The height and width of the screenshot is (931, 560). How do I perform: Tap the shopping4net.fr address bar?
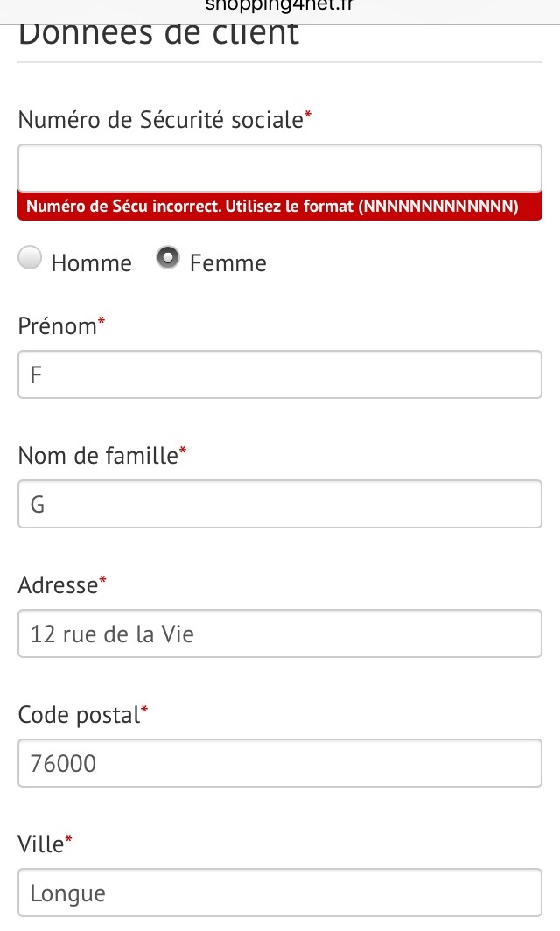pyautogui.click(x=280, y=7)
